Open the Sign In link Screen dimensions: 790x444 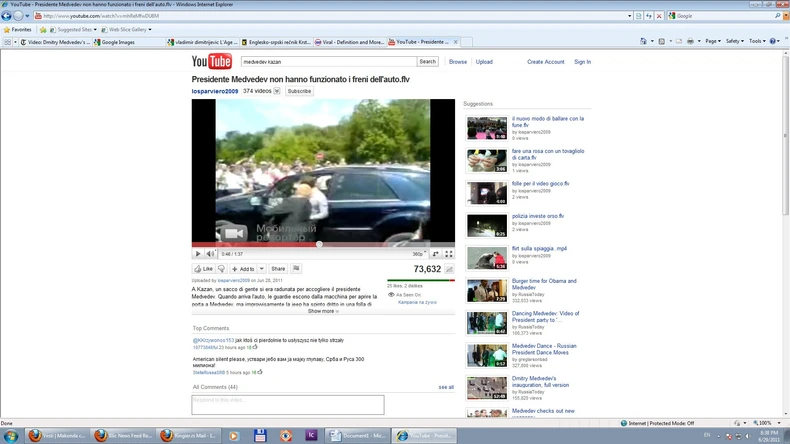582,62
